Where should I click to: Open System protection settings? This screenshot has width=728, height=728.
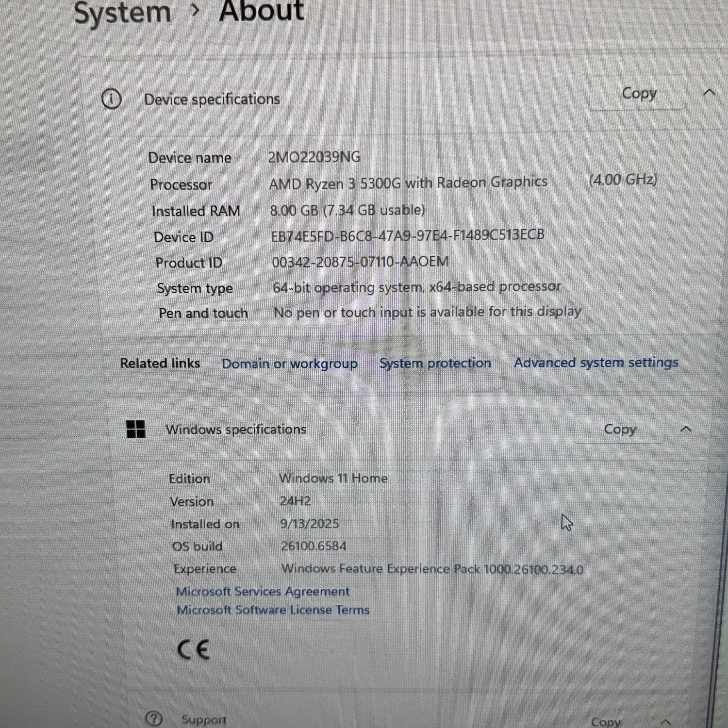(435, 363)
